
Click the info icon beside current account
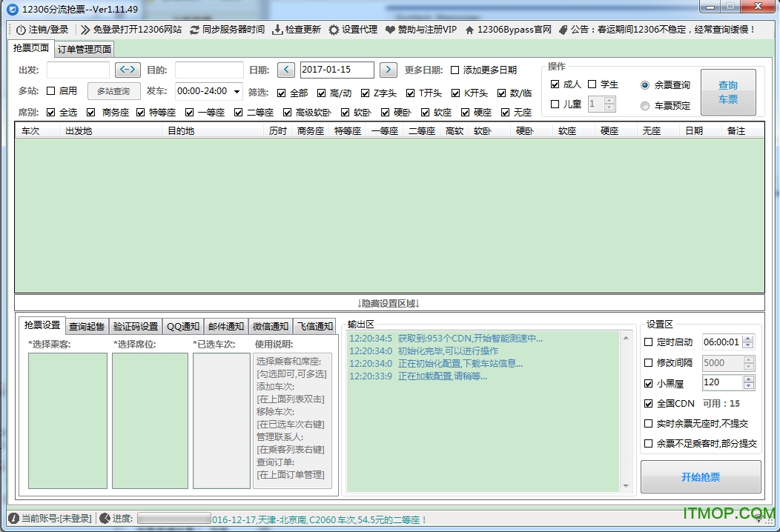click(x=14, y=519)
